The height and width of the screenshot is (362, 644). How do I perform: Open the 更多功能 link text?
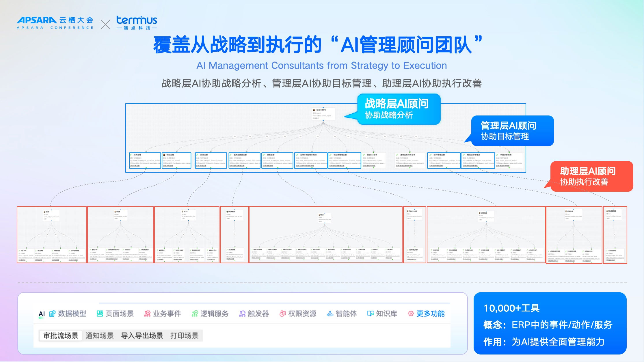[x=430, y=314]
